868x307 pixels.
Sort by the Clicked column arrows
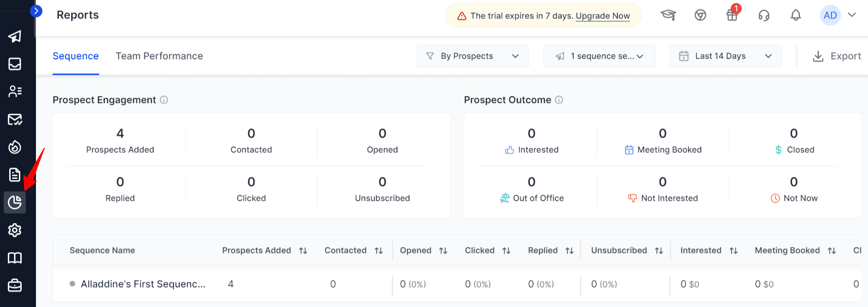tap(506, 250)
